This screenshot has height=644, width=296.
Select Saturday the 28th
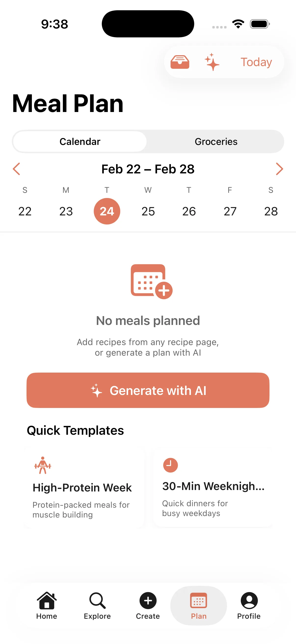click(271, 211)
